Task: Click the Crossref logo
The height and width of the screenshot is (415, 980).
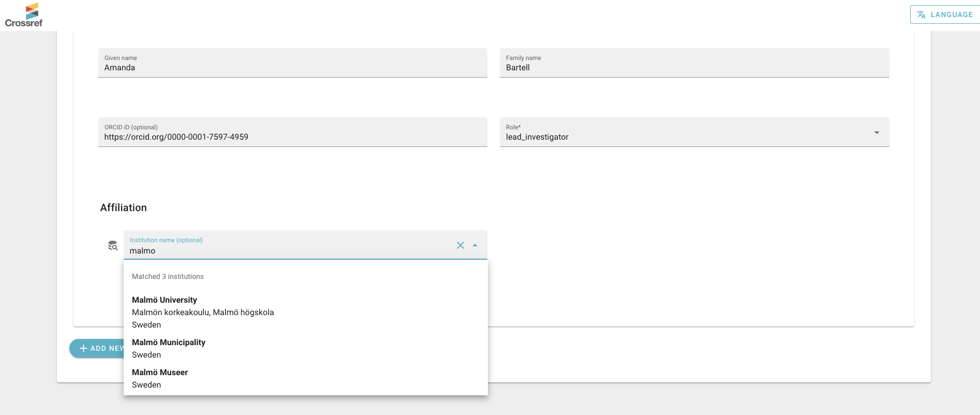Action: point(24,15)
